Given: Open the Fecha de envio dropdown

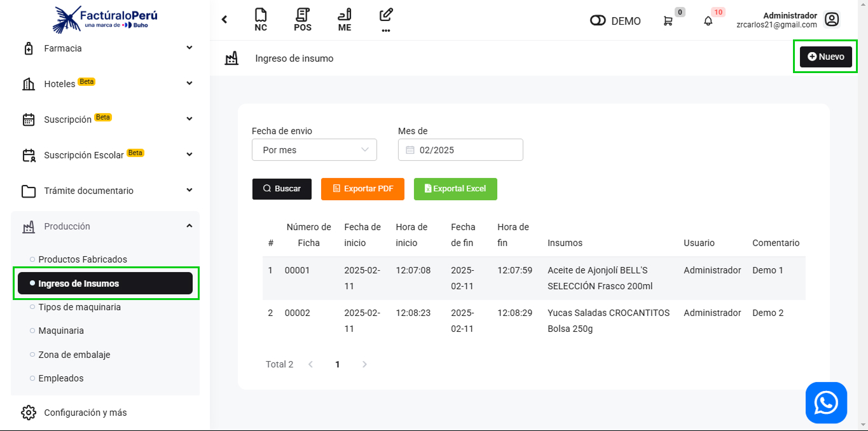Looking at the screenshot, I should [x=315, y=150].
